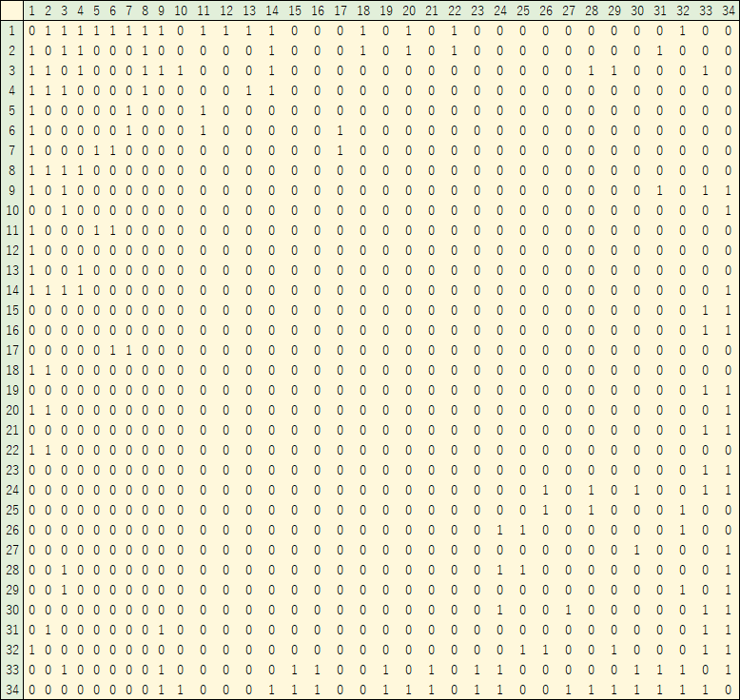Click the 1 at row 6, column 17
The height and width of the screenshot is (700, 740).
pos(340,130)
